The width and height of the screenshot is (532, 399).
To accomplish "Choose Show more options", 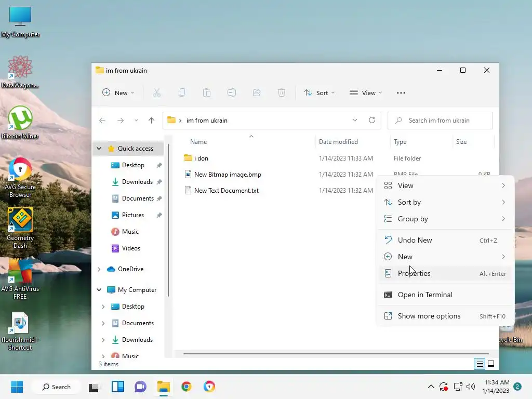I will 445,316.
